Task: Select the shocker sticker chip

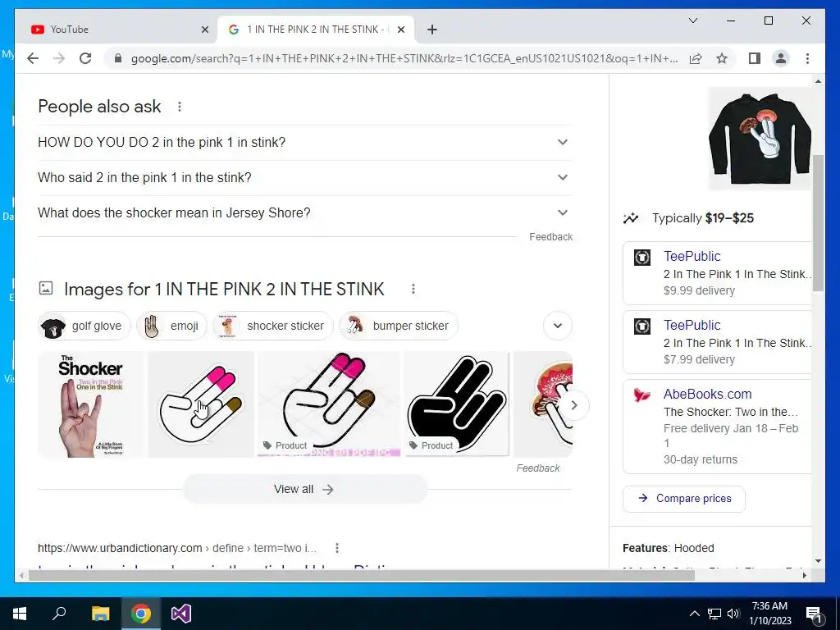Action: (x=273, y=326)
